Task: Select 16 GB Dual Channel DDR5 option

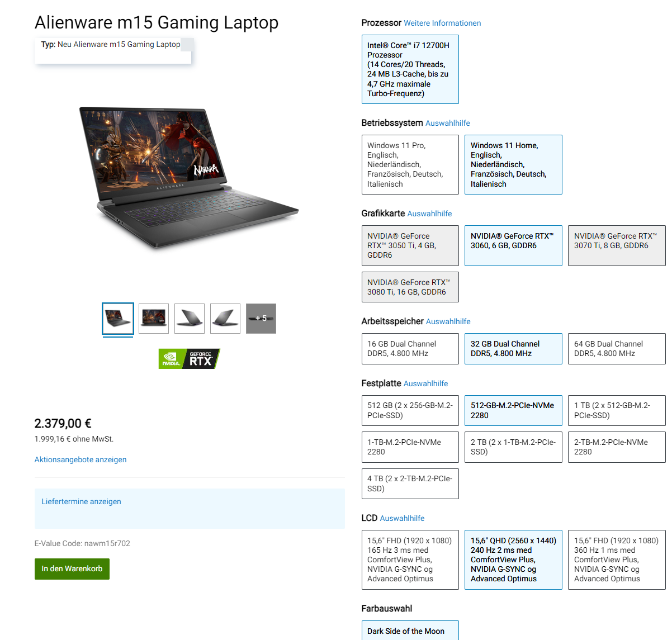Action: pyautogui.click(x=410, y=349)
